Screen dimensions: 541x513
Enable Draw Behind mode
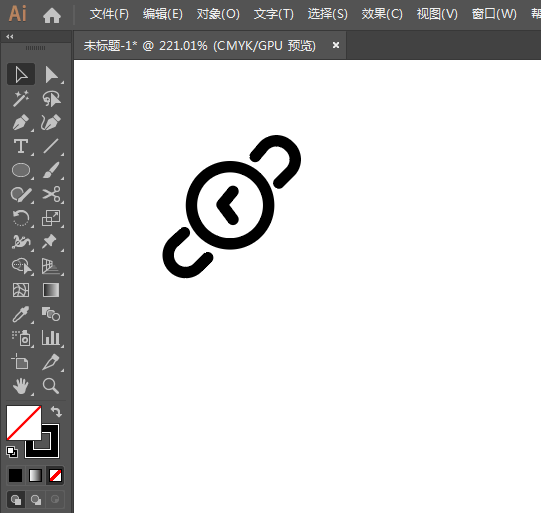coord(36,500)
